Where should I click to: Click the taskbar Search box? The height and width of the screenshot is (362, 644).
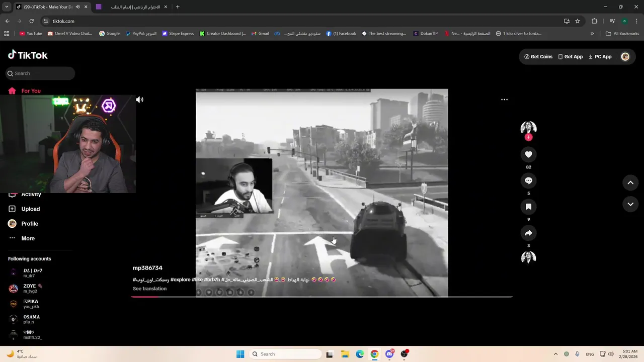pyautogui.click(x=285, y=354)
